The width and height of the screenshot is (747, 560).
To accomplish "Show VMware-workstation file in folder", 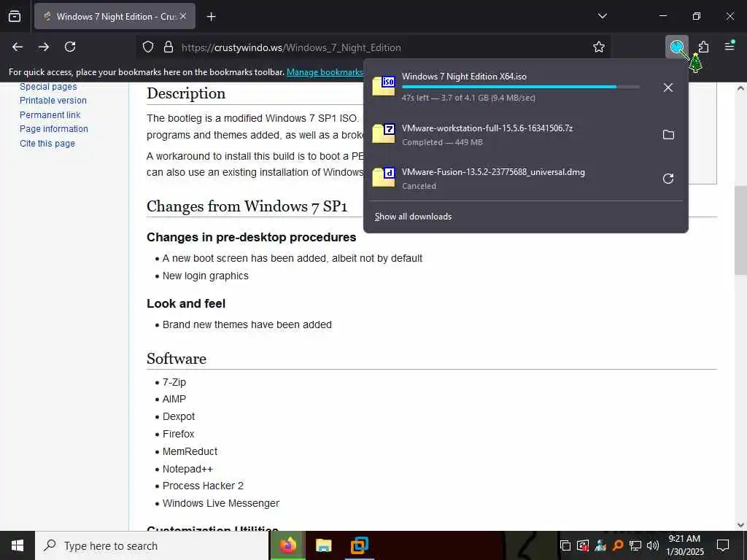I will pos(668,135).
